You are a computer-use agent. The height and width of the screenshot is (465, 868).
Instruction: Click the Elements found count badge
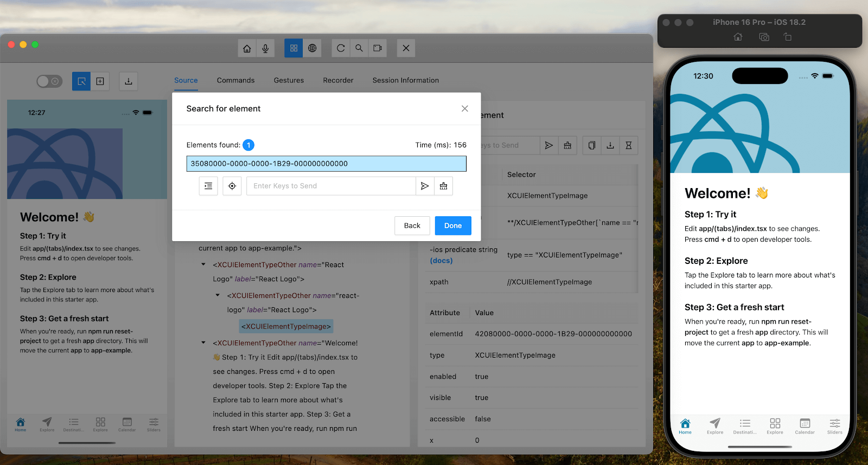point(248,145)
